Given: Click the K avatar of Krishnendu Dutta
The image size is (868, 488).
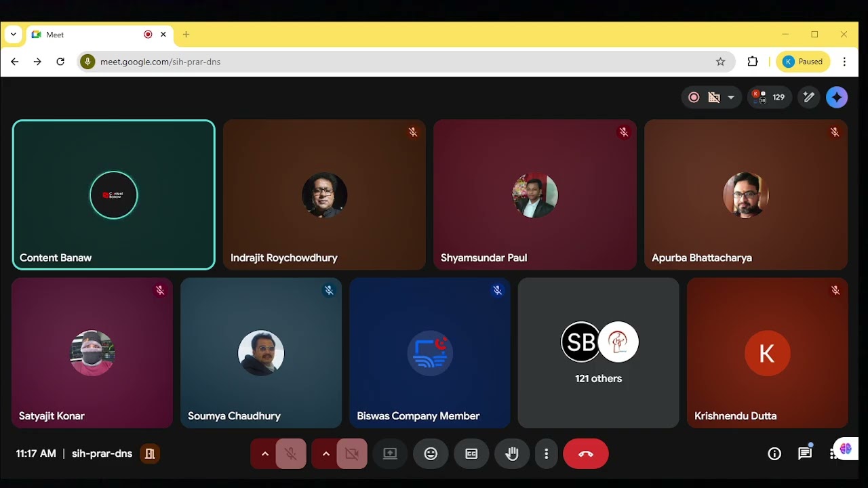Looking at the screenshot, I should (768, 353).
